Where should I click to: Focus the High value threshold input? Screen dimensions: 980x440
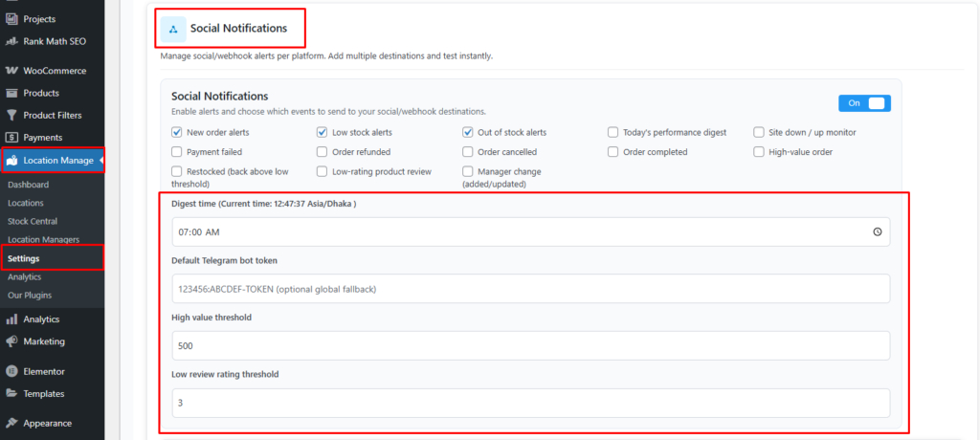coord(530,345)
